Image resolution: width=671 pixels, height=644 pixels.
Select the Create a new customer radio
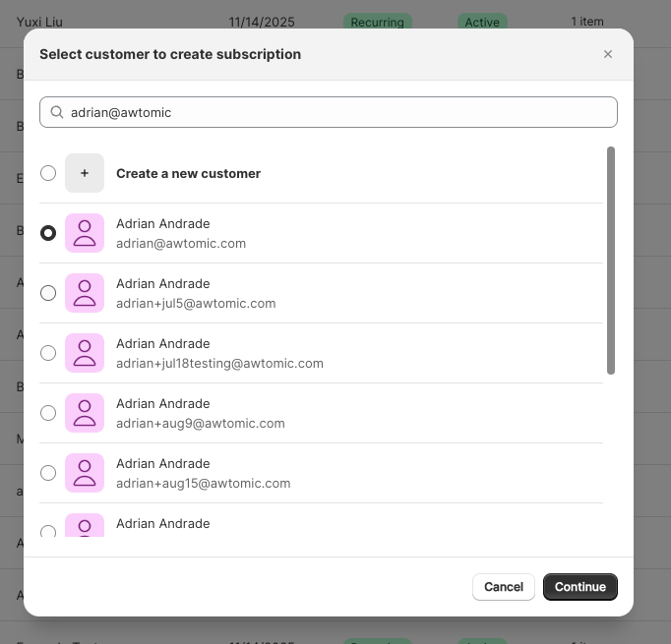[48, 173]
